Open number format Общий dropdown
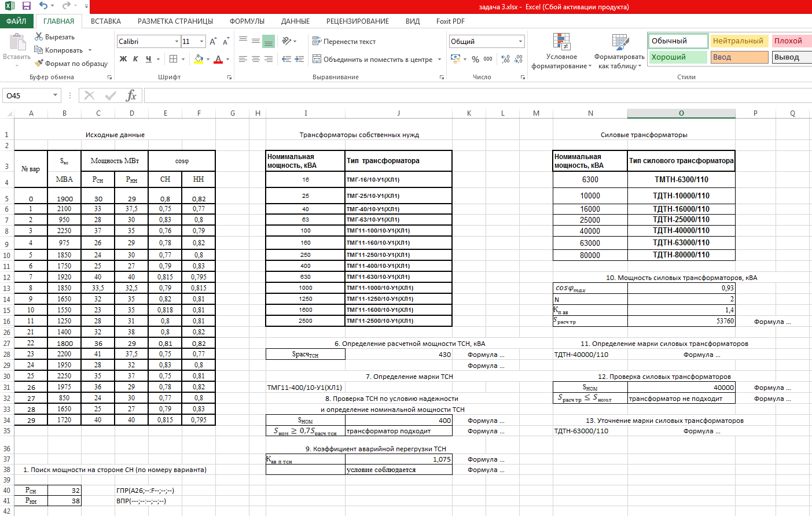Image resolution: width=812 pixels, height=516 pixels. pyautogui.click(x=520, y=42)
